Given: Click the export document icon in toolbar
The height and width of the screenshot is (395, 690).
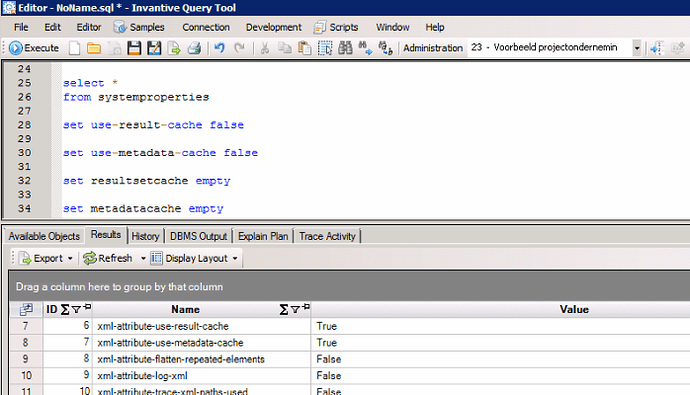Looking at the screenshot, I should (174, 48).
